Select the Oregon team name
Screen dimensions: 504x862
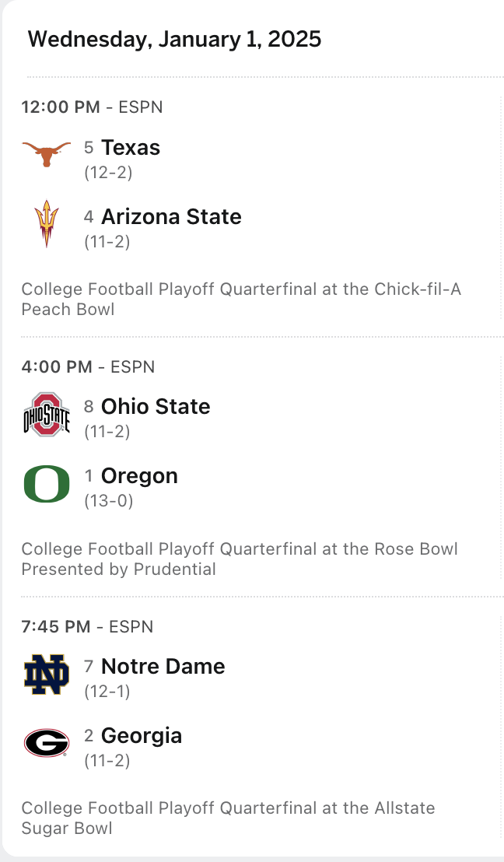point(139,476)
